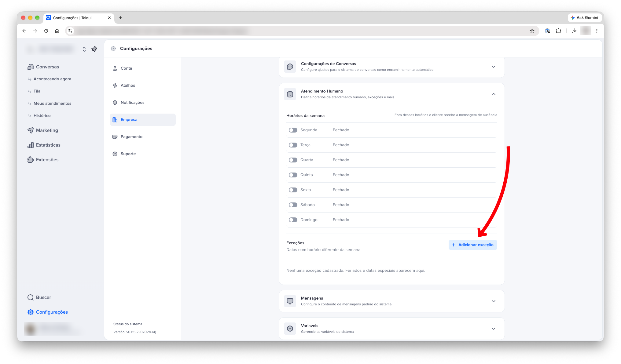Image resolution: width=621 pixels, height=364 pixels.
Task: Click the Ask Gemini button
Action: [584, 18]
